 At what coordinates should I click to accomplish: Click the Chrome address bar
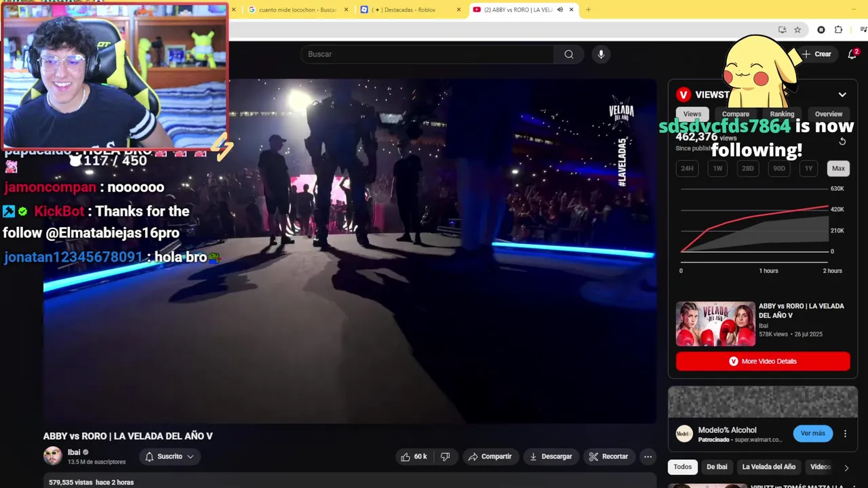click(x=502, y=30)
